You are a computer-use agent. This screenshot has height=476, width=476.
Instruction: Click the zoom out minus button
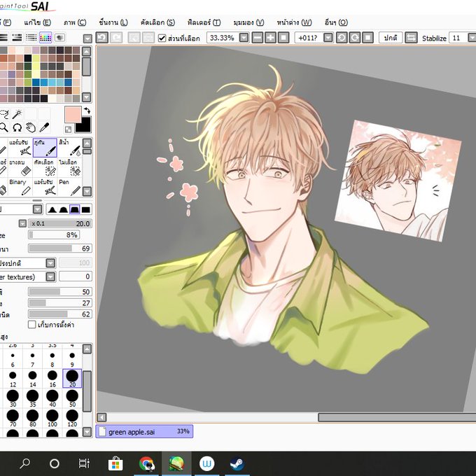pyautogui.click(x=257, y=38)
